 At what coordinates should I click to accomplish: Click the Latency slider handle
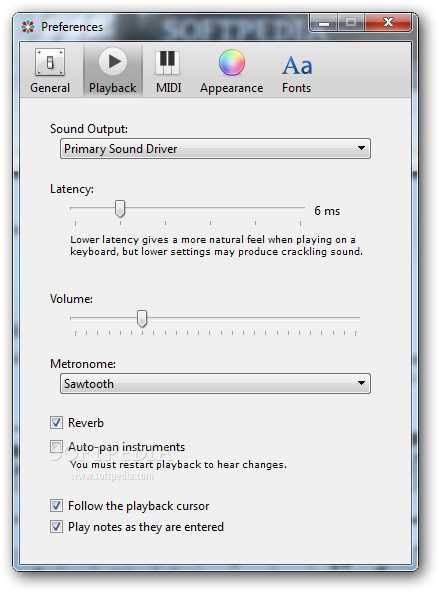[120, 209]
